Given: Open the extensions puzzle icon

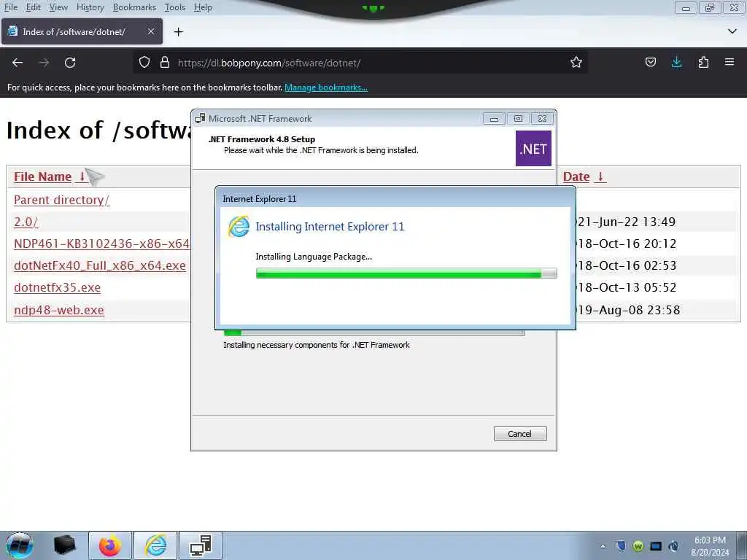Looking at the screenshot, I should (x=703, y=63).
